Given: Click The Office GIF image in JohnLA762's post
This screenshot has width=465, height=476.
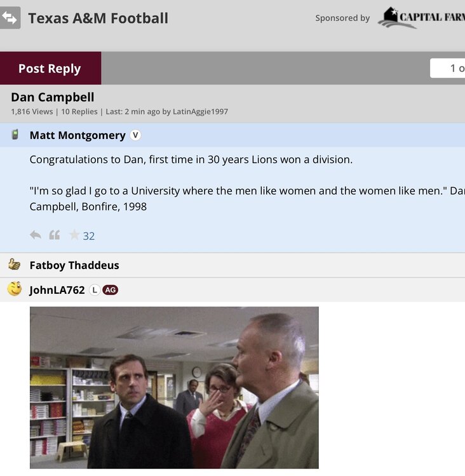Looking at the screenshot, I should tap(174, 387).
